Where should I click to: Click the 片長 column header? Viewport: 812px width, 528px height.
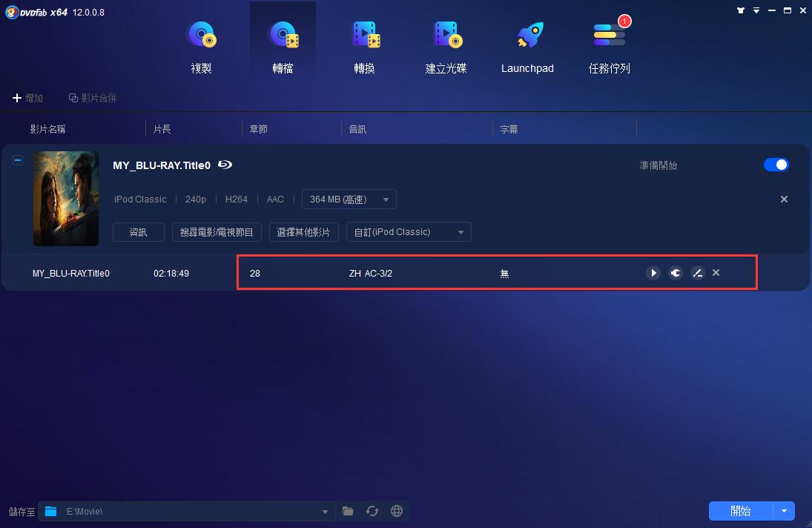(x=162, y=129)
